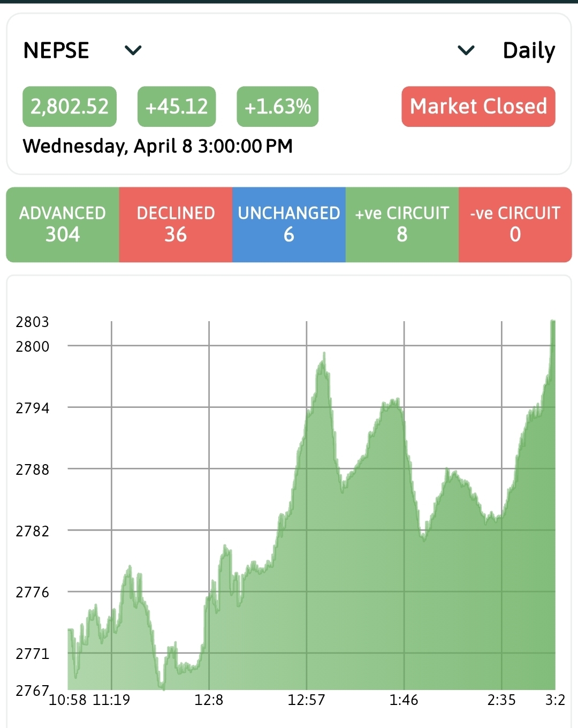Tap the +1.63% percentage change badge
The image size is (578, 728).
click(x=277, y=107)
